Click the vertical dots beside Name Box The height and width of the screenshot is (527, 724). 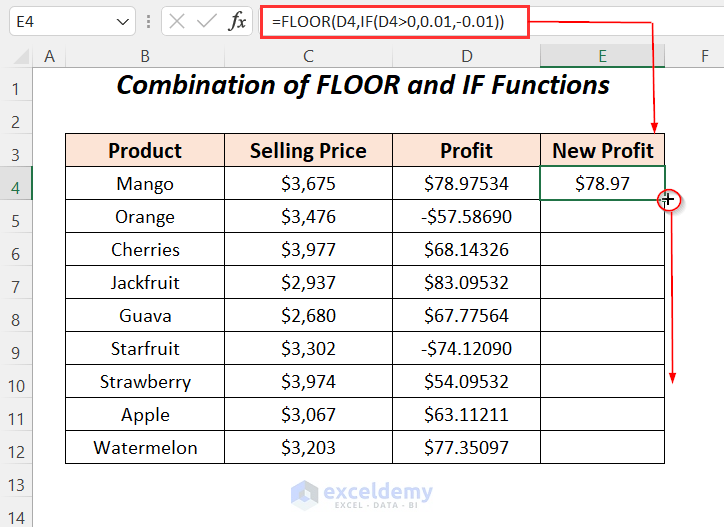(148, 21)
